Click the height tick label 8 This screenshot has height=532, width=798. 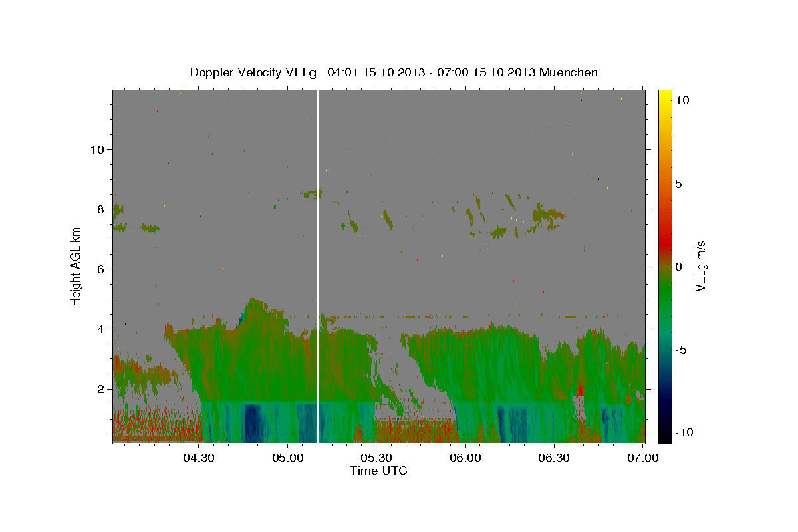(x=101, y=209)
